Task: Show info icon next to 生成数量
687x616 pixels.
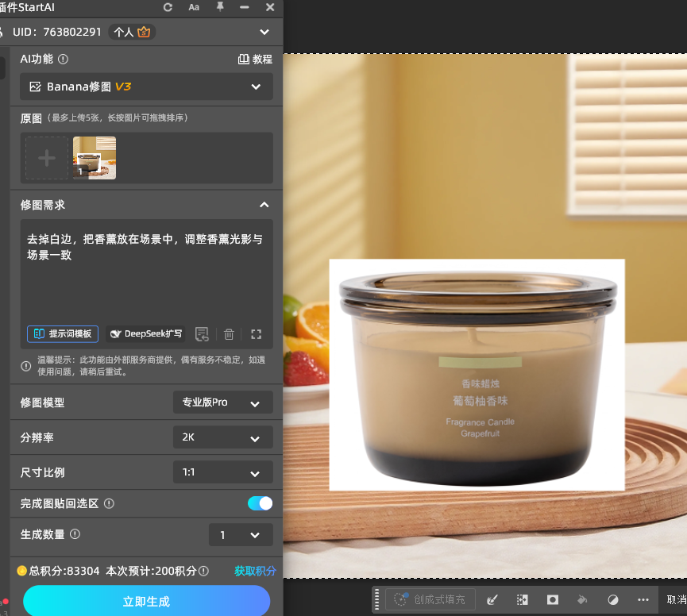Action: pos(75,534)
